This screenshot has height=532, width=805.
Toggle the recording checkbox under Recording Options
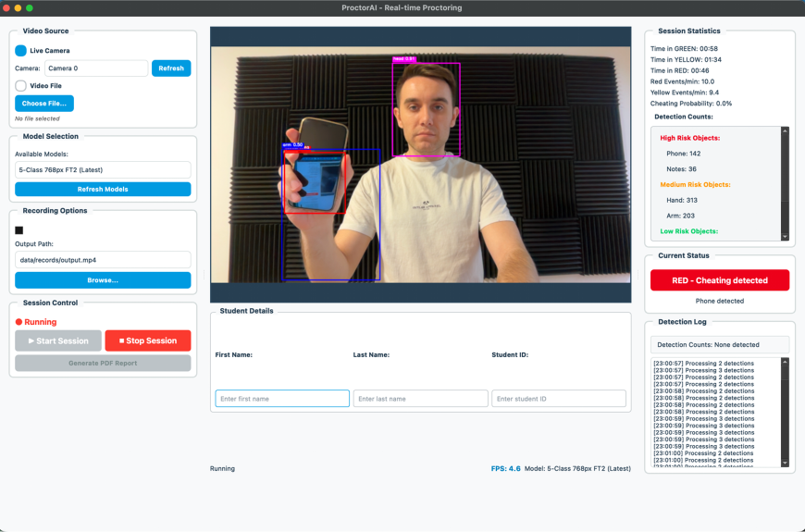19,230
